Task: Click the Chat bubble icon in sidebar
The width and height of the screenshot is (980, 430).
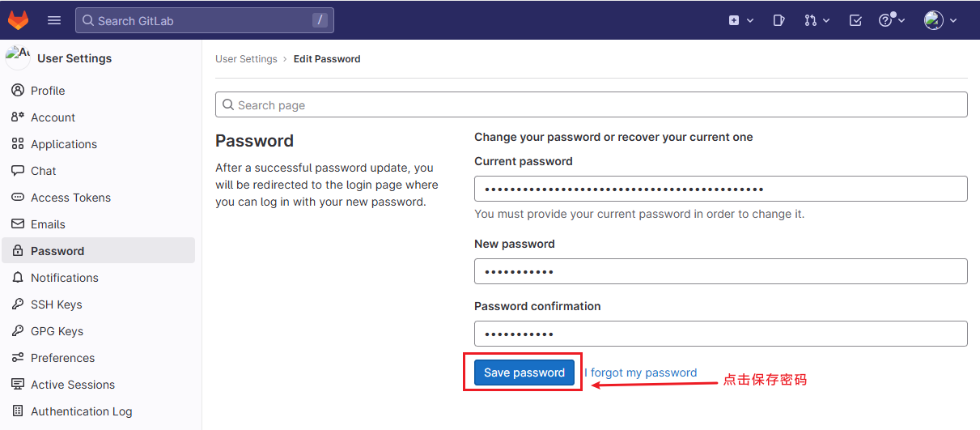Action: [x=18, y=171]
